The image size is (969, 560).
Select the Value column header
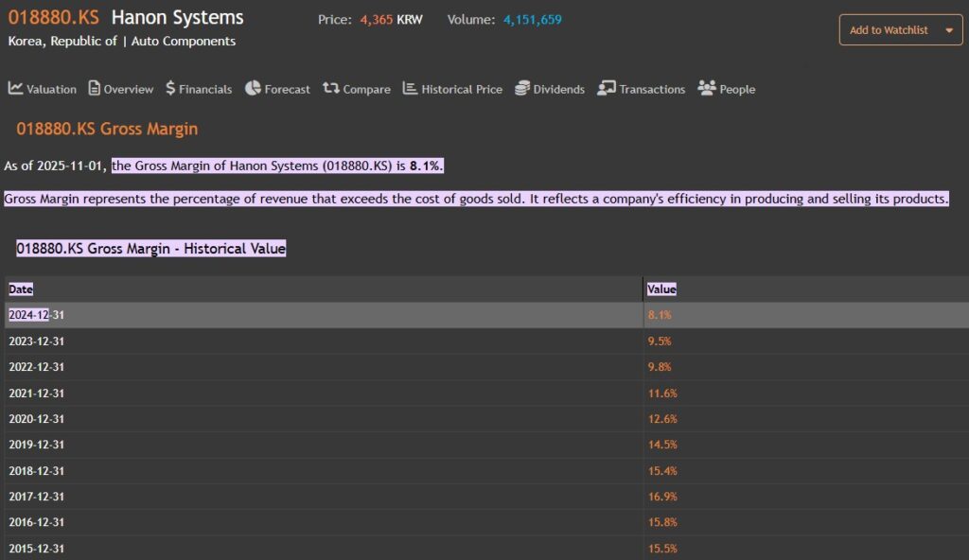pyautogui.click(x=661, y=289)
